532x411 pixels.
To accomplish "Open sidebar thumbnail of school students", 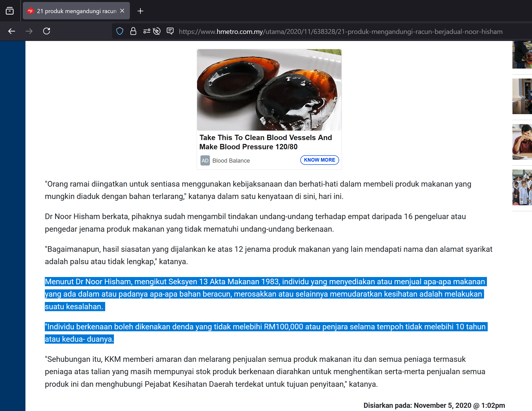I will point(522,188).
